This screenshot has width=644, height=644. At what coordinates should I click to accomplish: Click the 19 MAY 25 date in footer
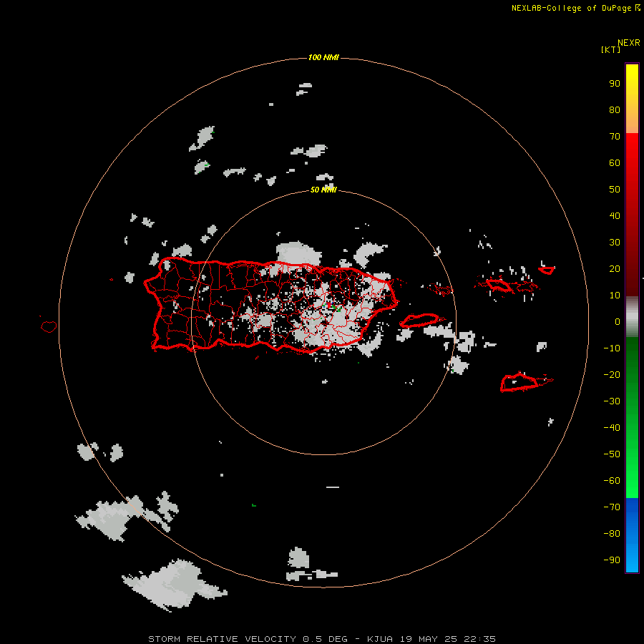point(428,639)
